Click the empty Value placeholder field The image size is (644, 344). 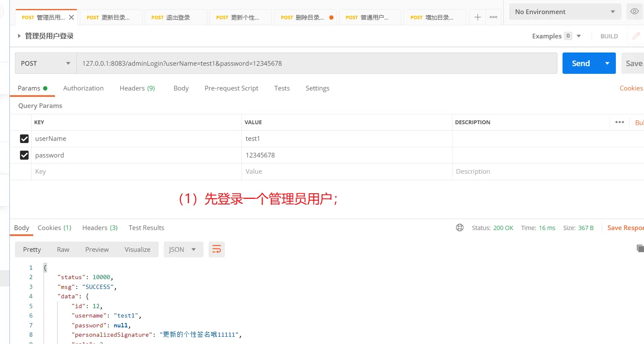pos(347,172)
